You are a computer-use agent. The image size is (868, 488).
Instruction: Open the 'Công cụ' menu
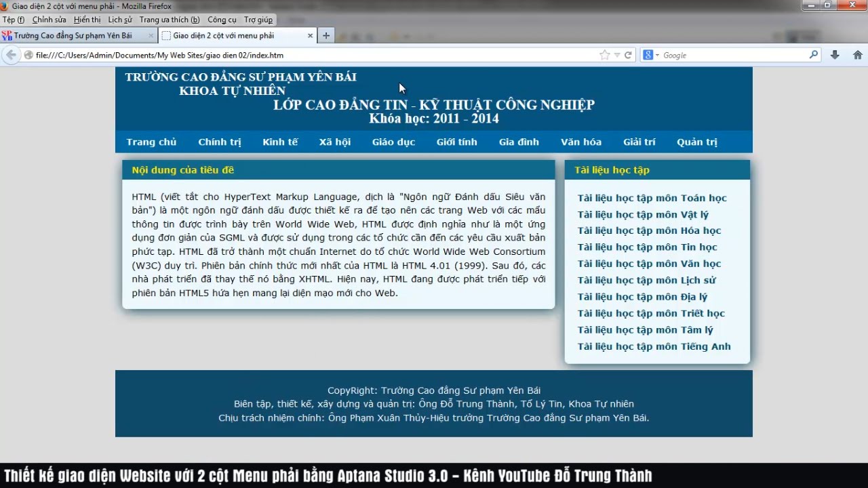222,20
